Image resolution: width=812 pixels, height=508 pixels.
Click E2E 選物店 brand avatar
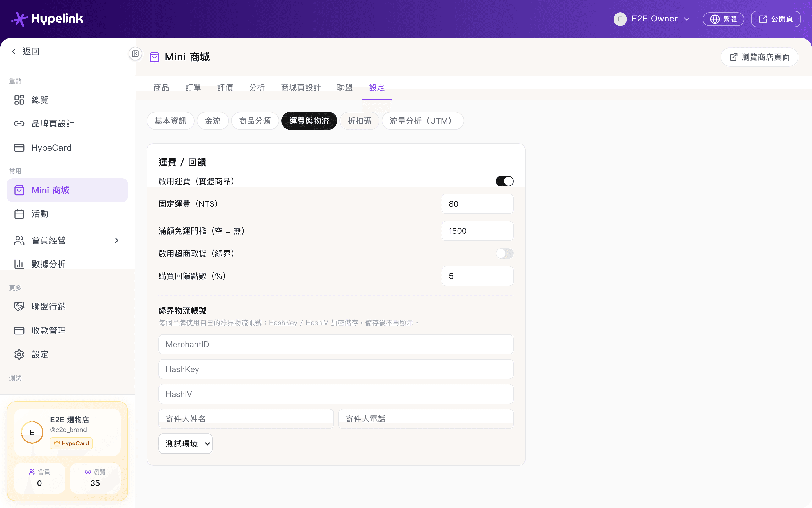32,432
